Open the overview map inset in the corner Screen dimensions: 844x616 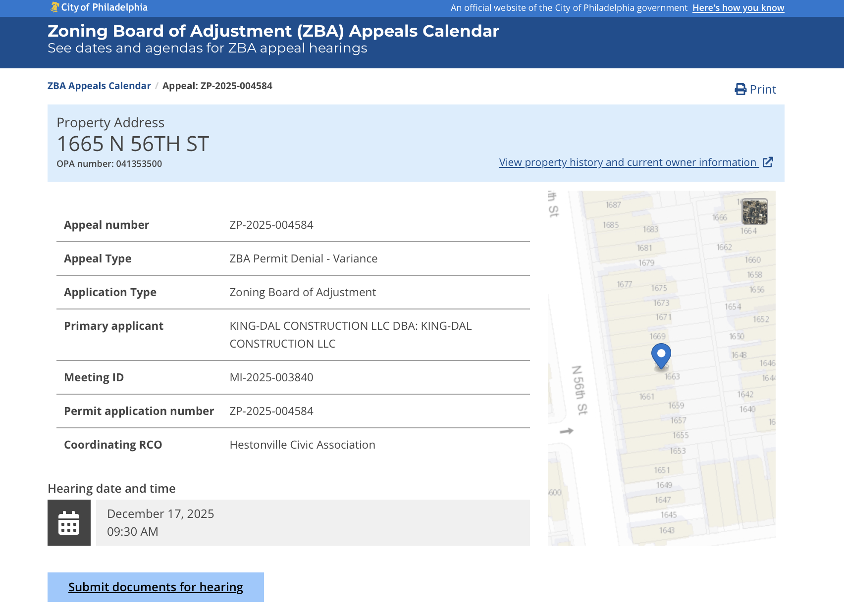point(755,211)
